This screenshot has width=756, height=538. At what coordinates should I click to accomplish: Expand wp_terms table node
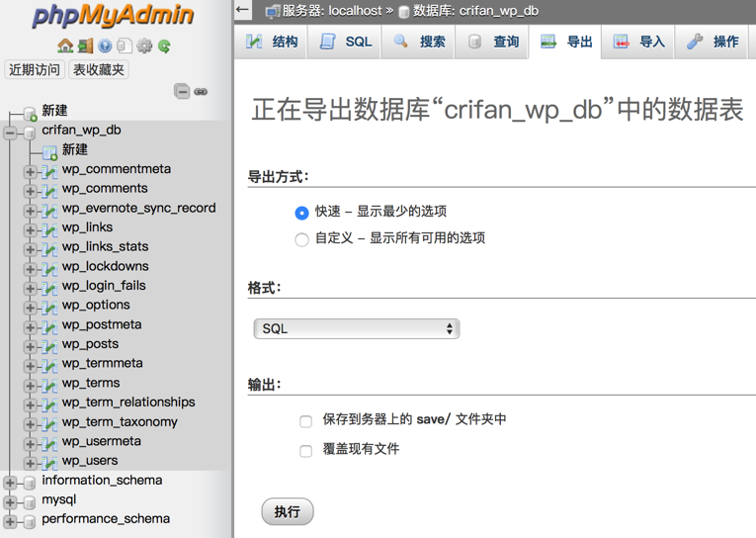(x=30, y=386)
